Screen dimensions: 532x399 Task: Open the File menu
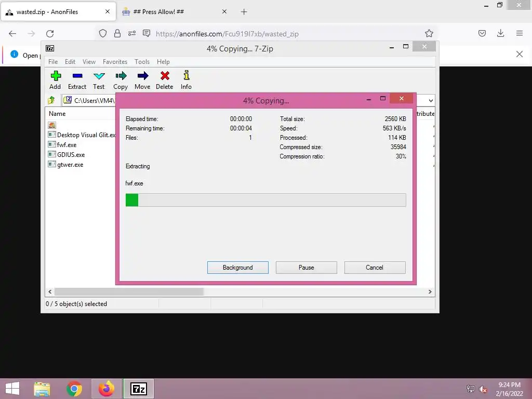pos(53,62)
